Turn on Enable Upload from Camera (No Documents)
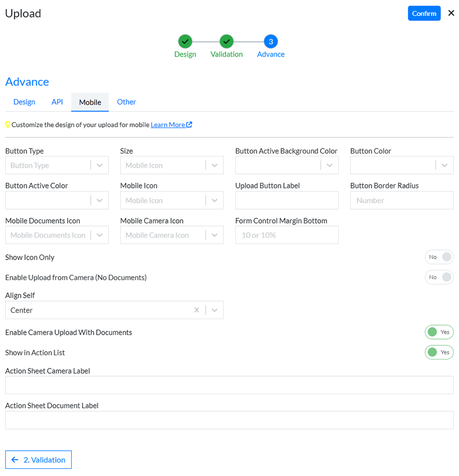Viewport: 459px width, 476px height. tap(439, 277)
